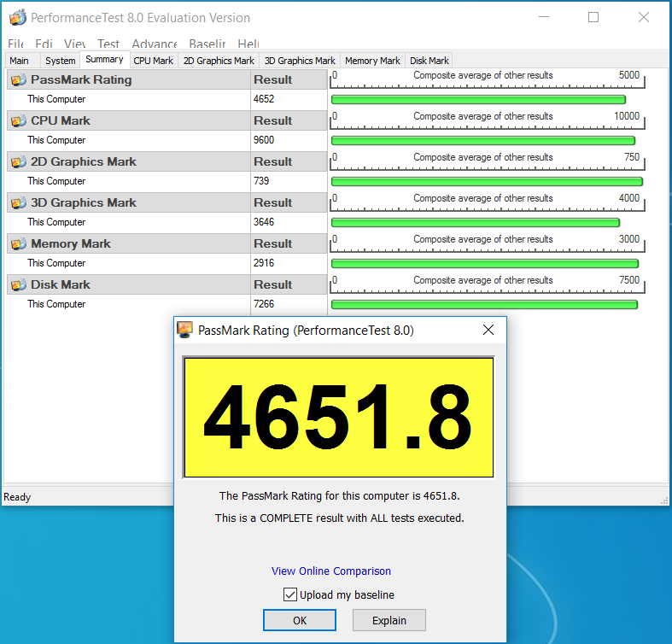Click the CPU Mark result value 9600
The height and width of the screenshot is (644, 672).
pos(264,140)
